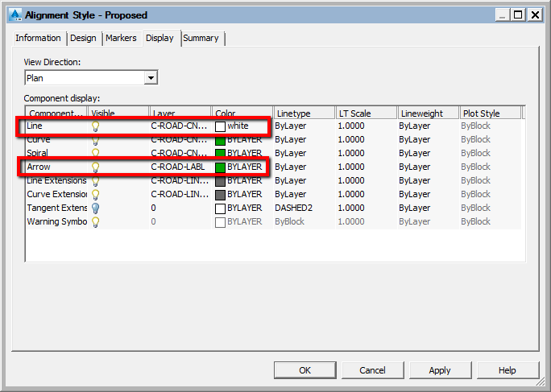Viewport: 551px width, 392px height.
Task: Click green color swatch for Spiral
Action: [x=220, y=154]
